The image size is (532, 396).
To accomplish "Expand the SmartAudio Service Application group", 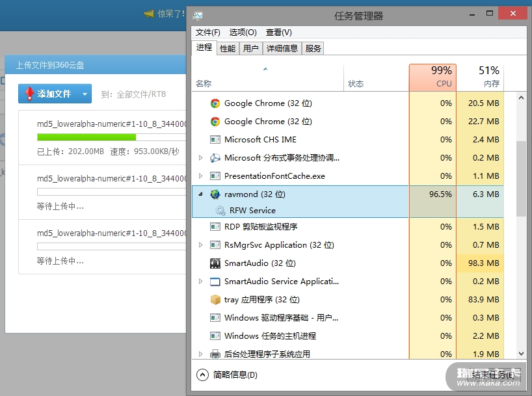I will 200,282.
